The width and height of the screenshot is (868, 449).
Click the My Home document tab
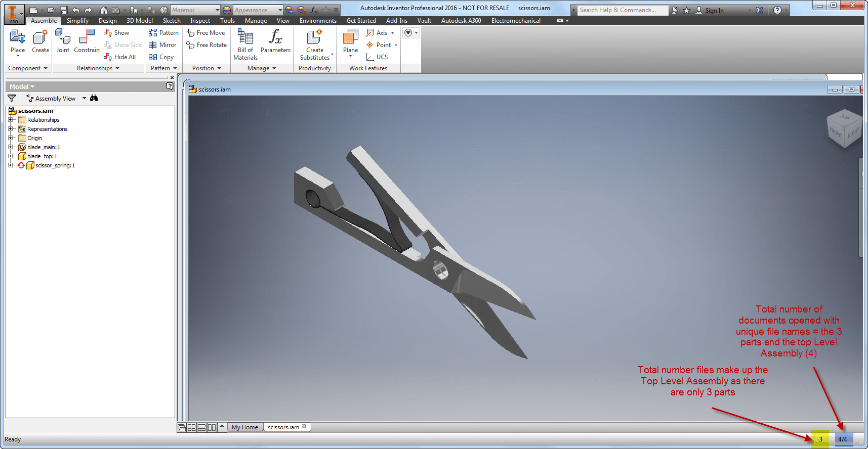[245, 427]
